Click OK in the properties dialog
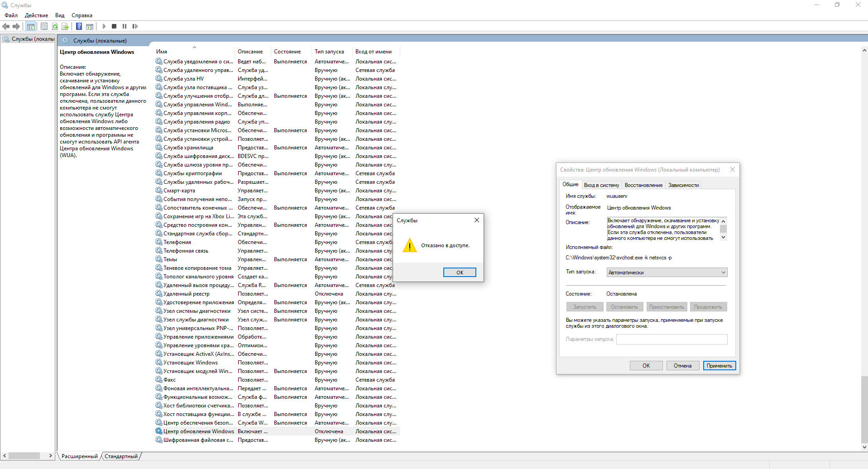The image size is (868, 469). coord(646,366)
